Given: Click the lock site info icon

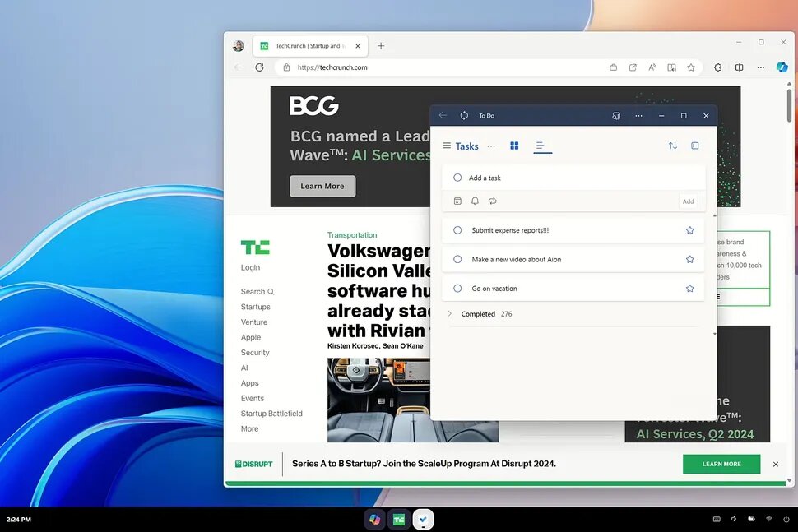Looking at the screenshot, I should click(286, 67).
